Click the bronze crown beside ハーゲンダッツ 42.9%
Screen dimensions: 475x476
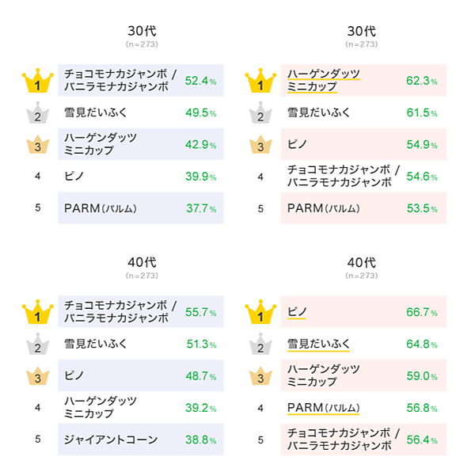(37, 145)
